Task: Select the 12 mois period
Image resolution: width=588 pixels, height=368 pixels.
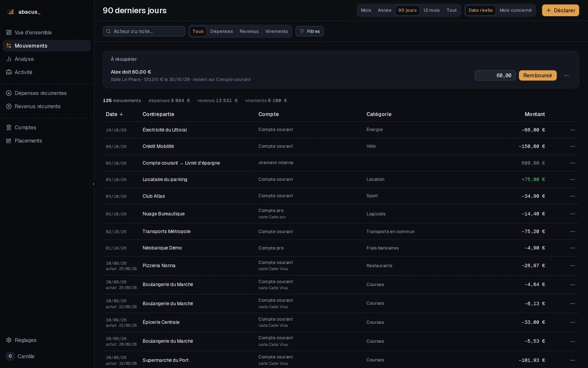Action: click(x=431, y=10)
